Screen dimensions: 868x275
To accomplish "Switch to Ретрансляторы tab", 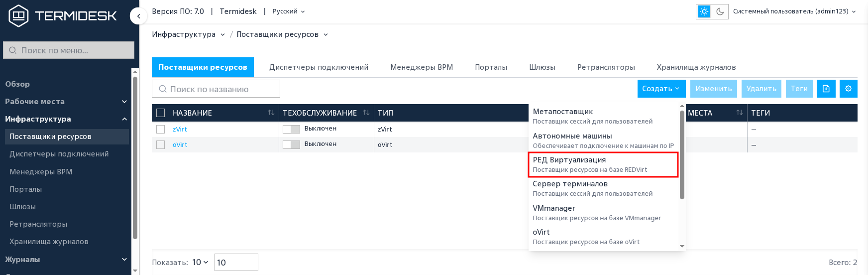I will [x=606, y=67].
